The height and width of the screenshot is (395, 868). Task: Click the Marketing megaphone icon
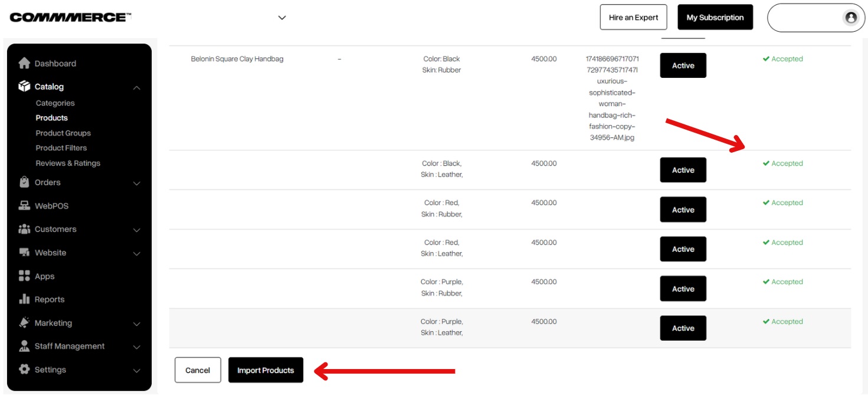[x=24, y=322]
